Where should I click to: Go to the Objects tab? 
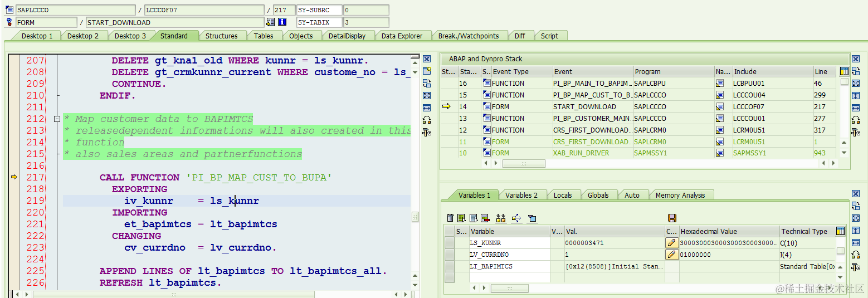pos(301,36)
